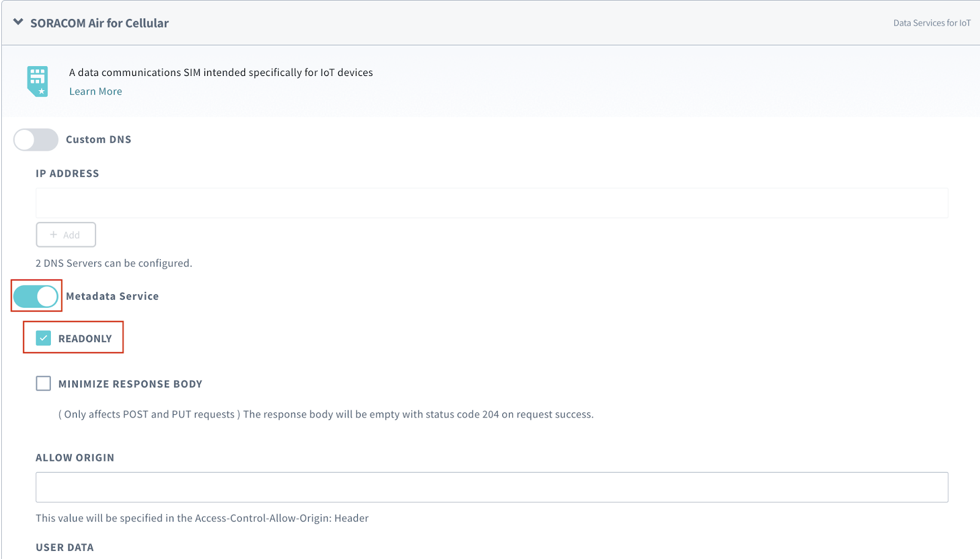Screen dimensions: 980x559
Task: Click the USER DATA heading
Action: point(64,547)
